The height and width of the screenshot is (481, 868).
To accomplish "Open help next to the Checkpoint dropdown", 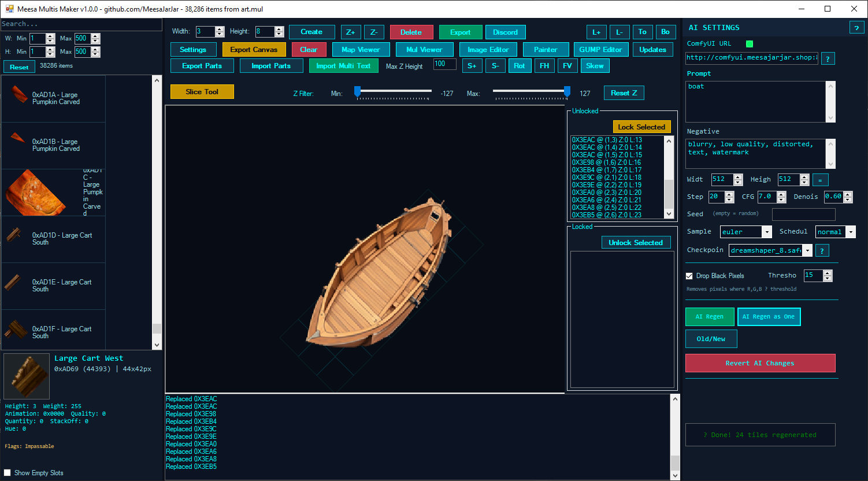I will 822,250.
